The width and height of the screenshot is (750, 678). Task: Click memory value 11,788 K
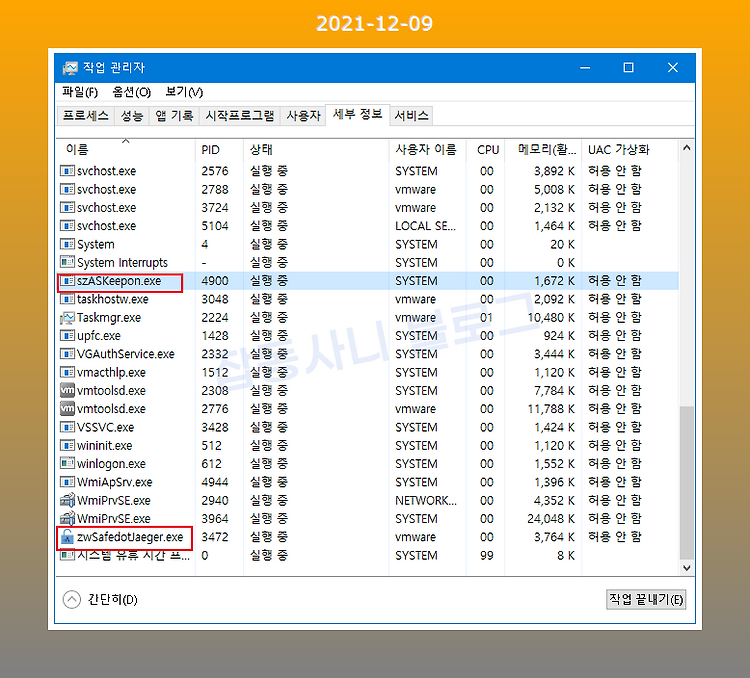click(551, 409)
